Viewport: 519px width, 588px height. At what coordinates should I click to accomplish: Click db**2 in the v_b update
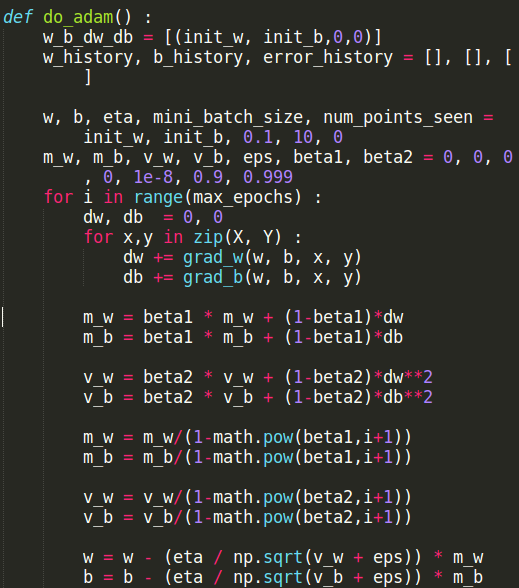408,397
